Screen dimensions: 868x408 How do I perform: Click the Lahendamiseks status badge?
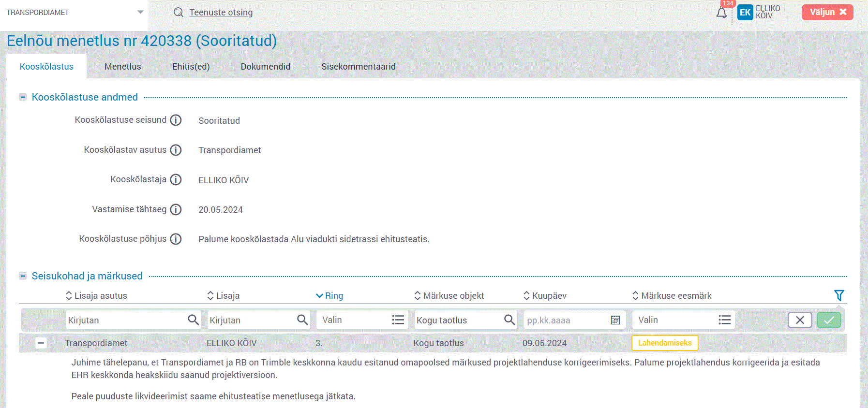pyautogui.click(x=665, y=343)
